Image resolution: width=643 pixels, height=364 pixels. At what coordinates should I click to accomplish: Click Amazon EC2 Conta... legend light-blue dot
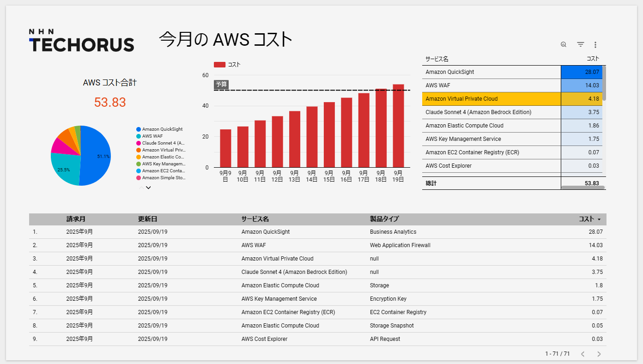tap(139, 171)
